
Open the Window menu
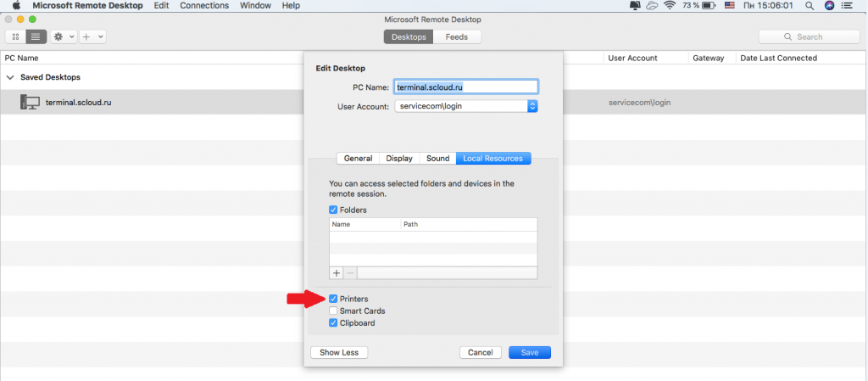click(256, 6)
